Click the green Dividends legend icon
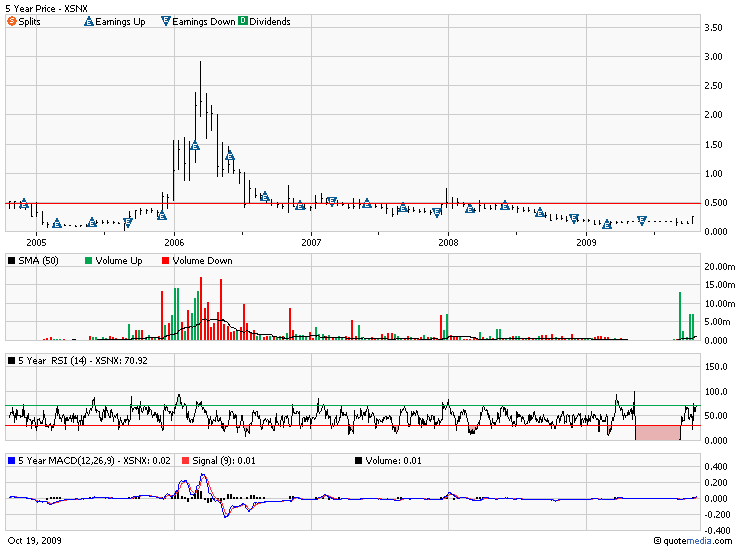Screen dimensions: 740x550 [242, 21]
